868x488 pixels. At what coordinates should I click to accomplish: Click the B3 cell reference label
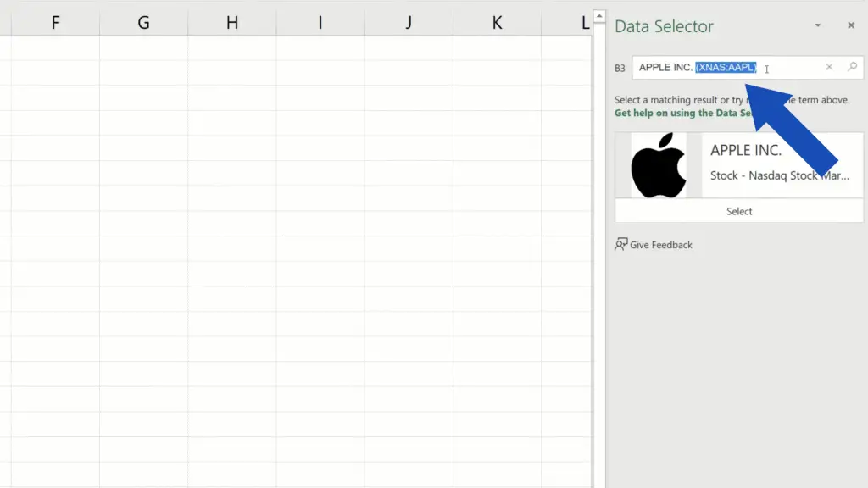(620, 68)
